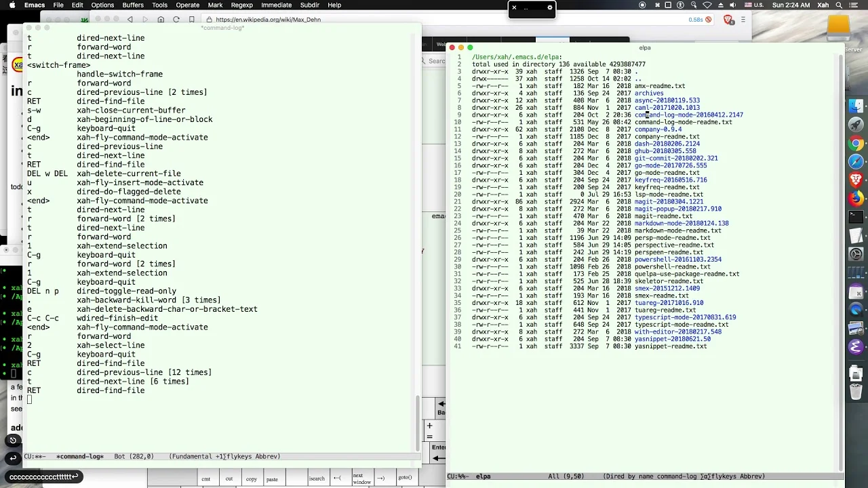Open the Terminal app in dock
Viewport: 868px width, 488px height.
tap(856, 218)
